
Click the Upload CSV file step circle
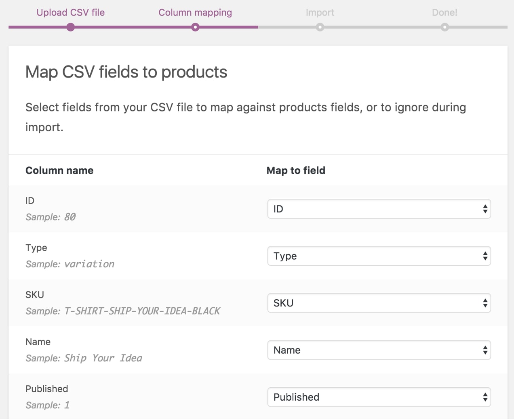point(71,27)
